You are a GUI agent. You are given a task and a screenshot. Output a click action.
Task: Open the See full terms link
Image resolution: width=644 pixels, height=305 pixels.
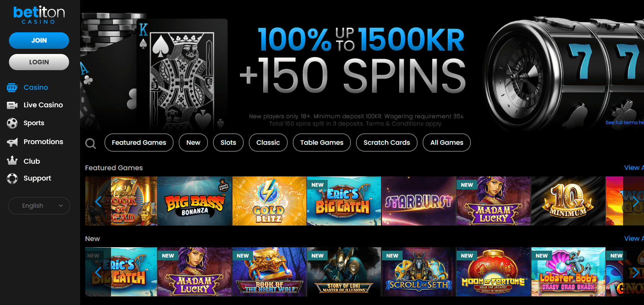(x=624, y=122)
